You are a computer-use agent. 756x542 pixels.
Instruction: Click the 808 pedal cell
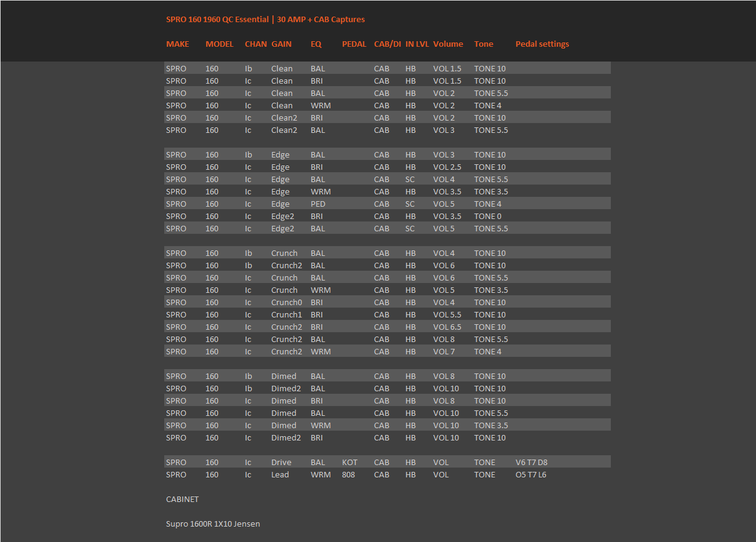[x=348, y=475]
